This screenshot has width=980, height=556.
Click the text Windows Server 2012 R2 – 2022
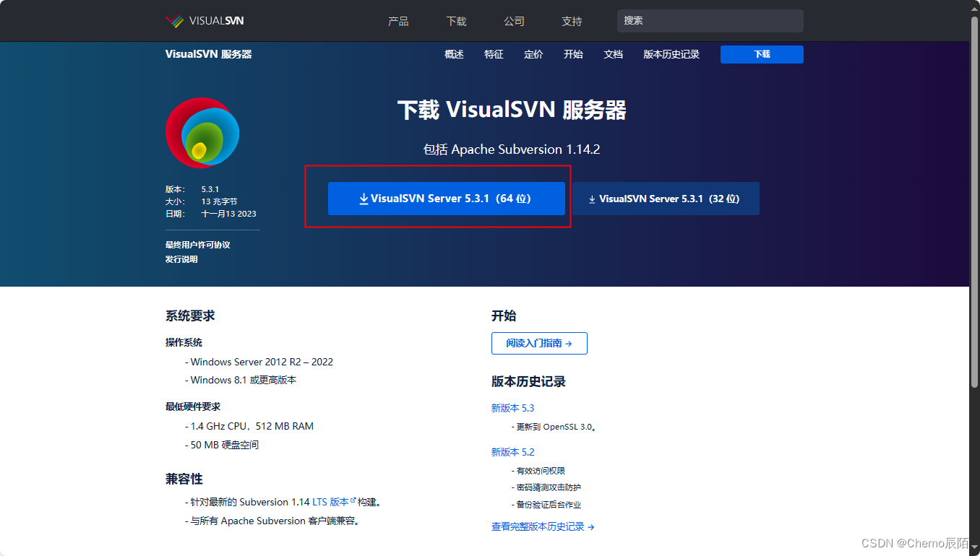coord(262,362)
